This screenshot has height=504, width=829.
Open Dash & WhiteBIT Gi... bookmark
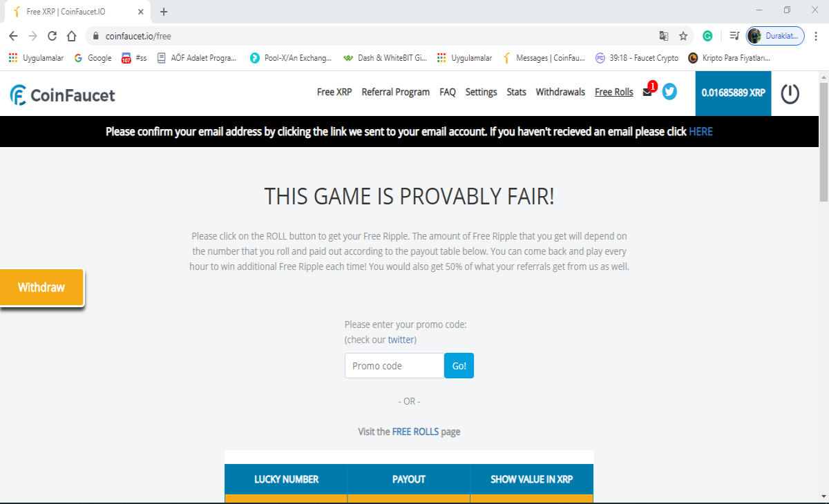click(x=385, y=58)
